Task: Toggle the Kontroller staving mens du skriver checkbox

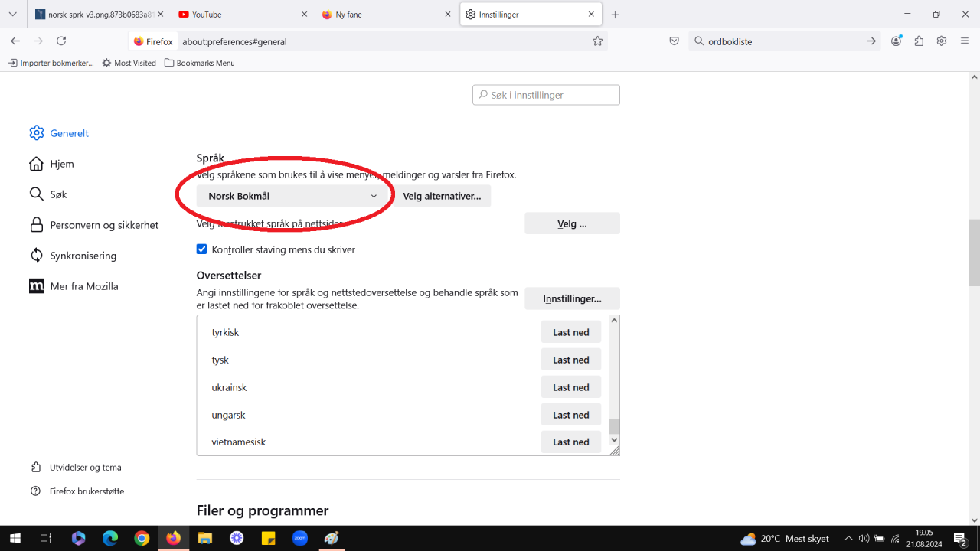Action: [x=201, y=249]
